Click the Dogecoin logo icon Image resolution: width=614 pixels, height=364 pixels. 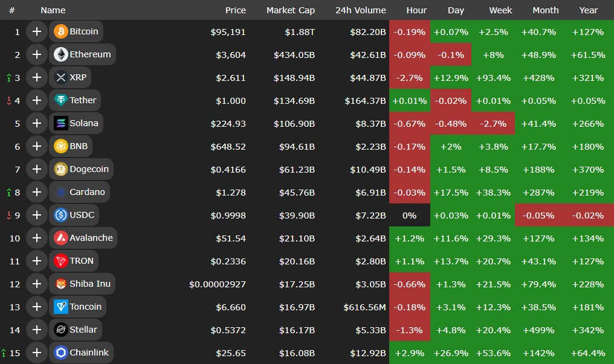click(x=61, y=169)
